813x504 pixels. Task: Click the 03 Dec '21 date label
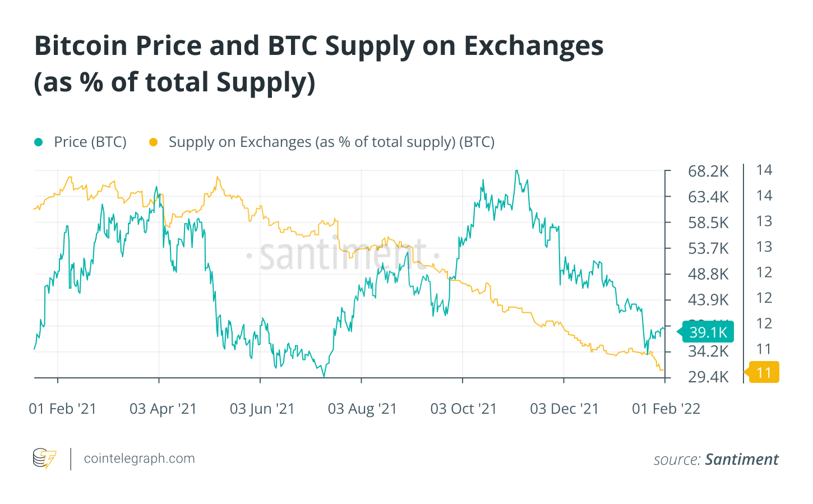565,409
